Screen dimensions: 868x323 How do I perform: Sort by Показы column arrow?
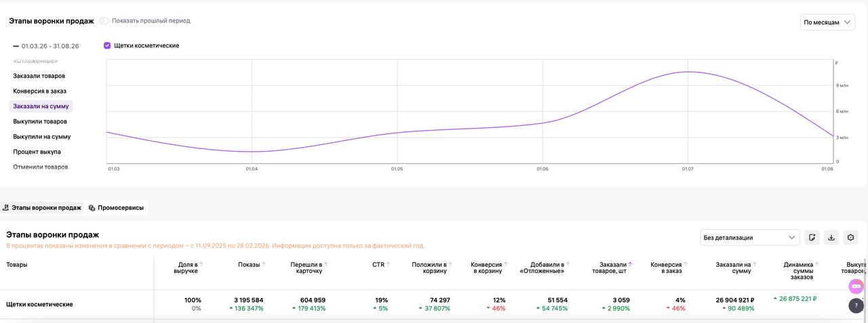pyautogui.click(x=264, y=265)
